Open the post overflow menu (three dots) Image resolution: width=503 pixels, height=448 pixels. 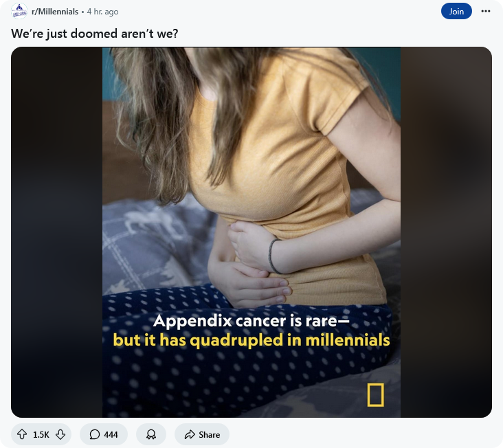(x=485, y=11)
